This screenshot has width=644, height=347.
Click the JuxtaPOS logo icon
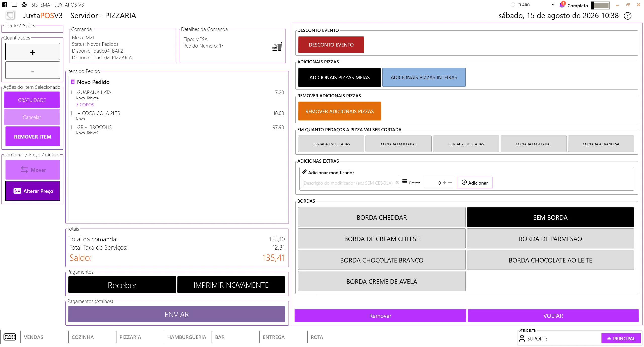pyautogui.click(x=10, y=15)
